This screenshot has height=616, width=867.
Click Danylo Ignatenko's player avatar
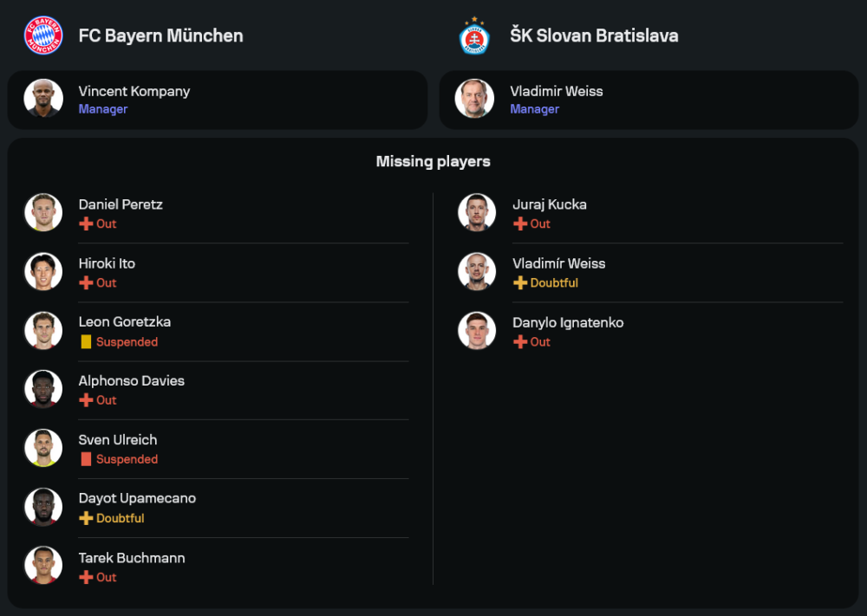click(477, 330)
